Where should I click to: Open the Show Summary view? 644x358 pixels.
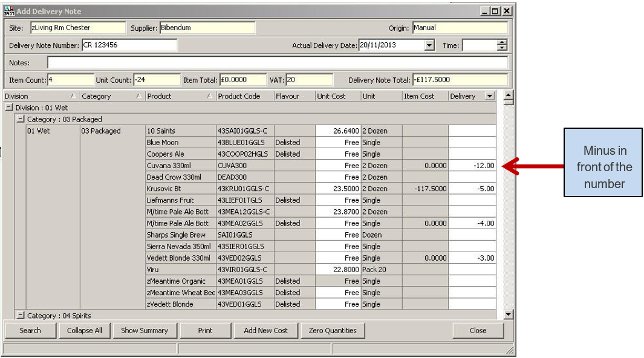[x=144, y=330]
